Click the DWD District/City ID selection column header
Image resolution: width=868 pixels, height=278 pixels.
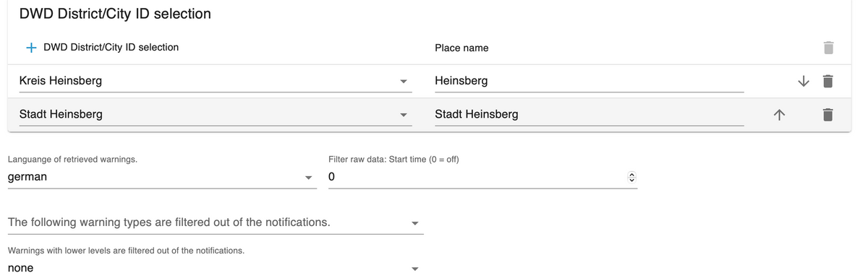111,48
